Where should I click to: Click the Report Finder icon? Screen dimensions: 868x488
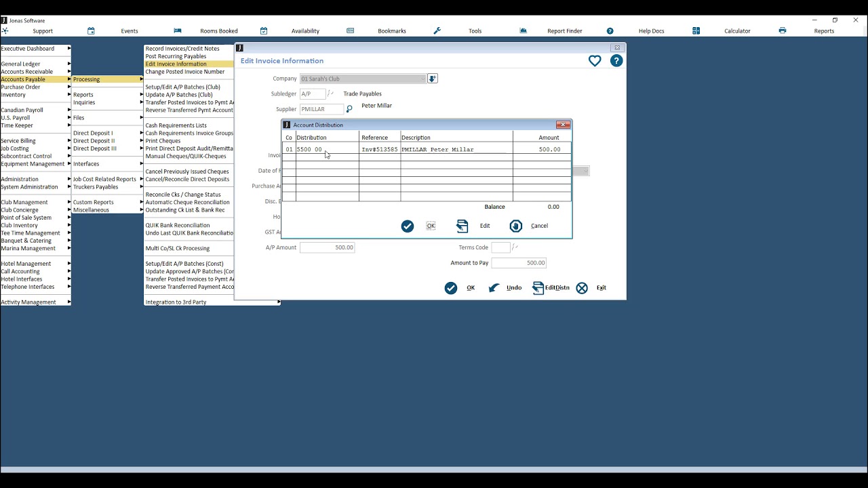pos(524,30)
